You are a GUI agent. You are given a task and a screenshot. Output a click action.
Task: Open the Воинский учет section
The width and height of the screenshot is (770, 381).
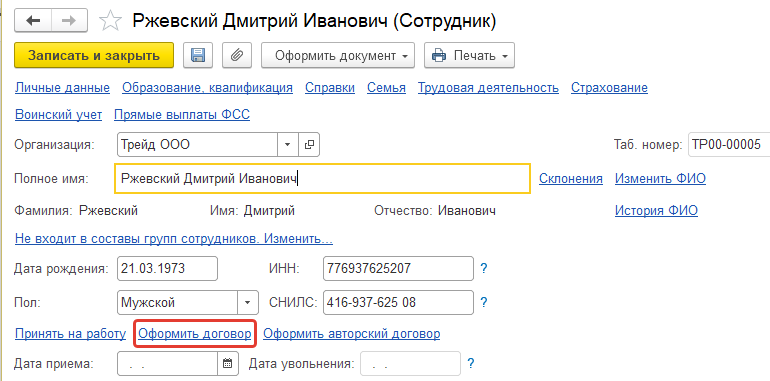(x=58, y=115)
